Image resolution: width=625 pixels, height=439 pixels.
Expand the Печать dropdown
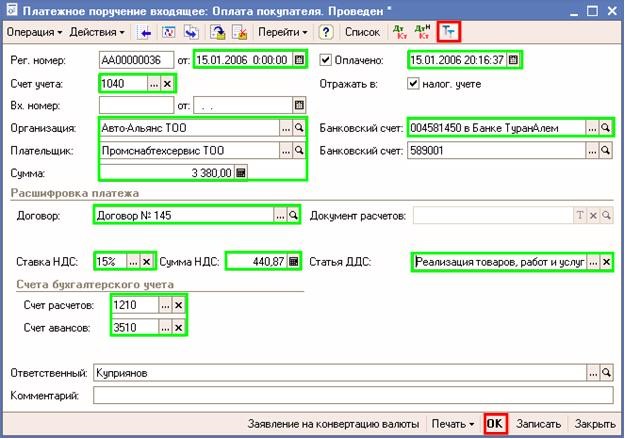pyautogui.click(x=453, y=424)
